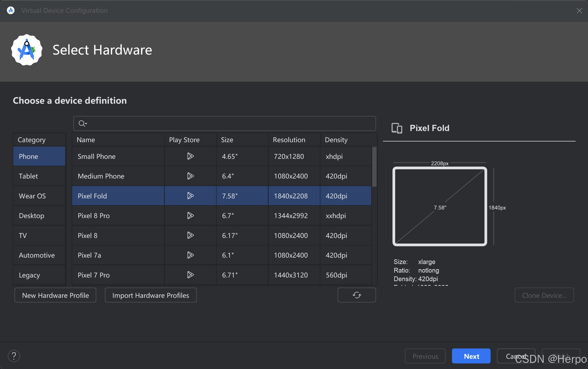
Task: Click Play Store icon in Pixel 8 Pro row
Action: click(190, 215)
